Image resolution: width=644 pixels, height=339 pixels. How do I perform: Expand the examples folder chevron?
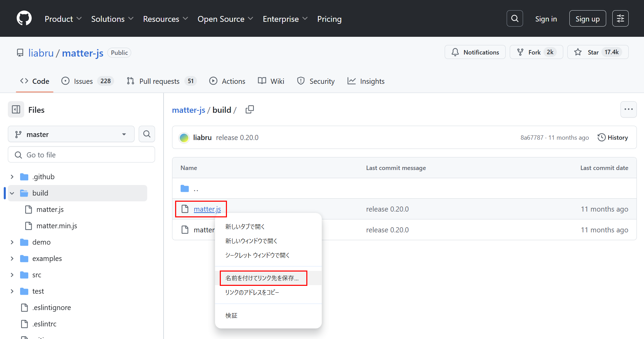tap(12, 259)
